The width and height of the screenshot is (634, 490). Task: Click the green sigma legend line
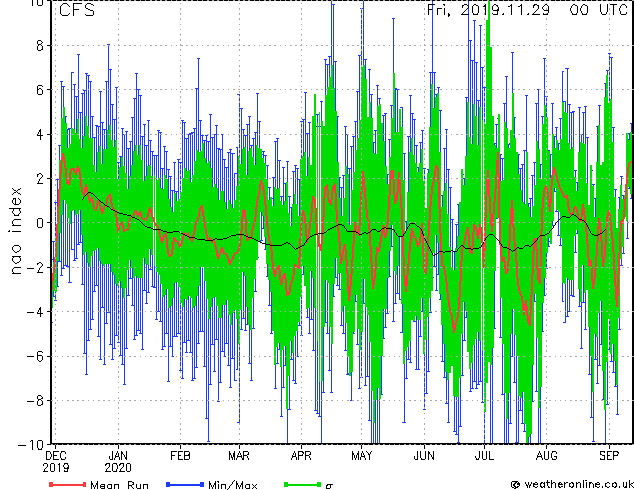pos(302,484)
